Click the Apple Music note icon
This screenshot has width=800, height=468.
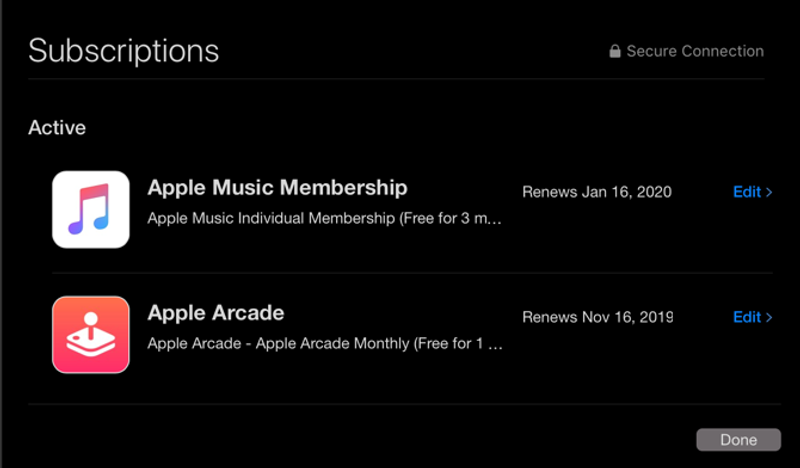click(x=91, y=209)
